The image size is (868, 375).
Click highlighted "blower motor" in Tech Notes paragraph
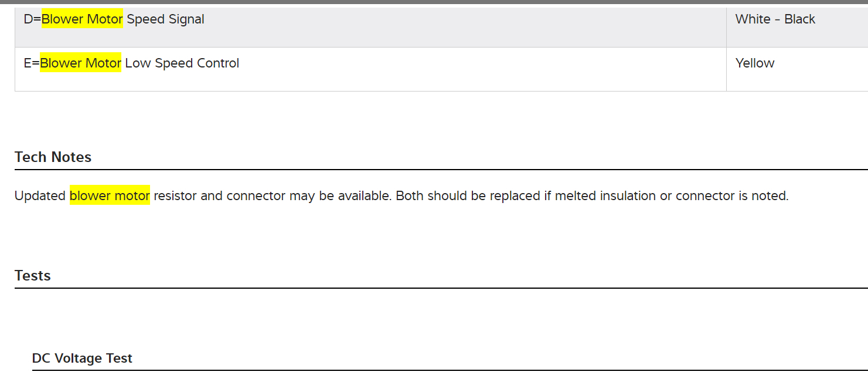tap(110, 196)
